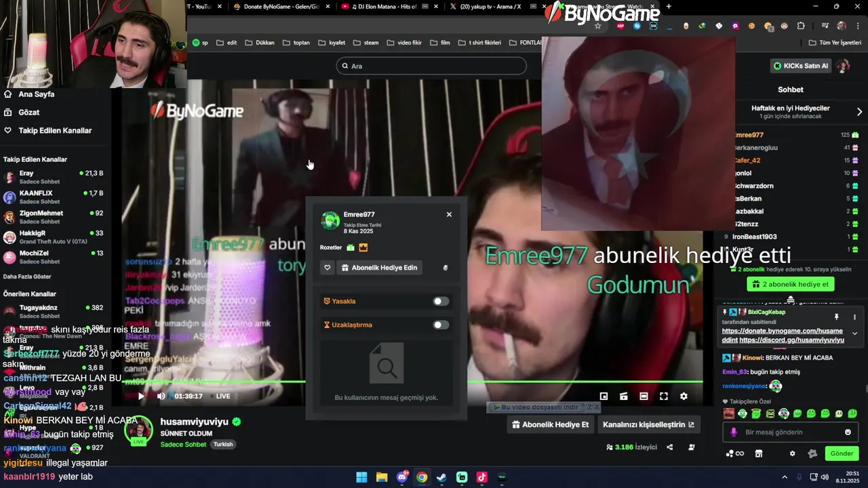
Task: Open profile avatar menu at top right
Action: tap(843, 66)
